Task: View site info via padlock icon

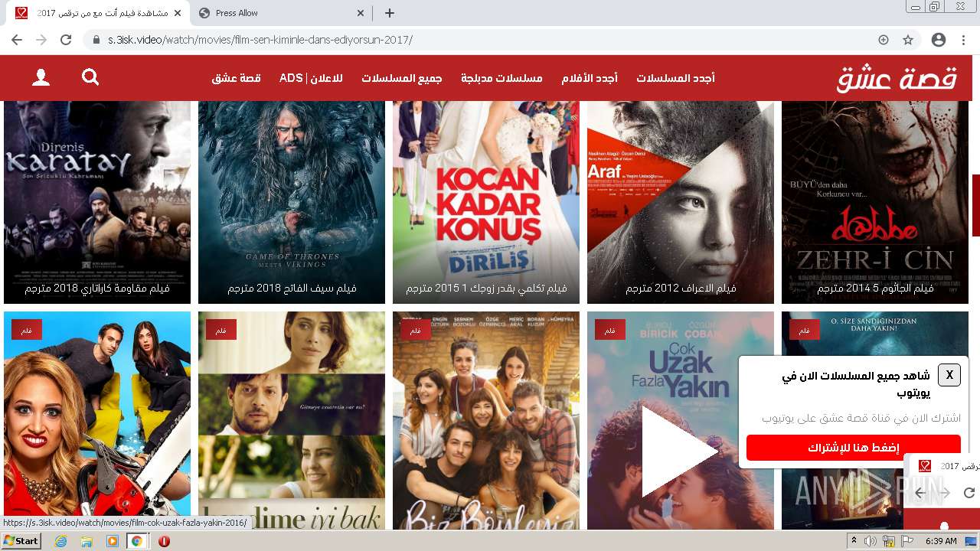Action: 96,40
